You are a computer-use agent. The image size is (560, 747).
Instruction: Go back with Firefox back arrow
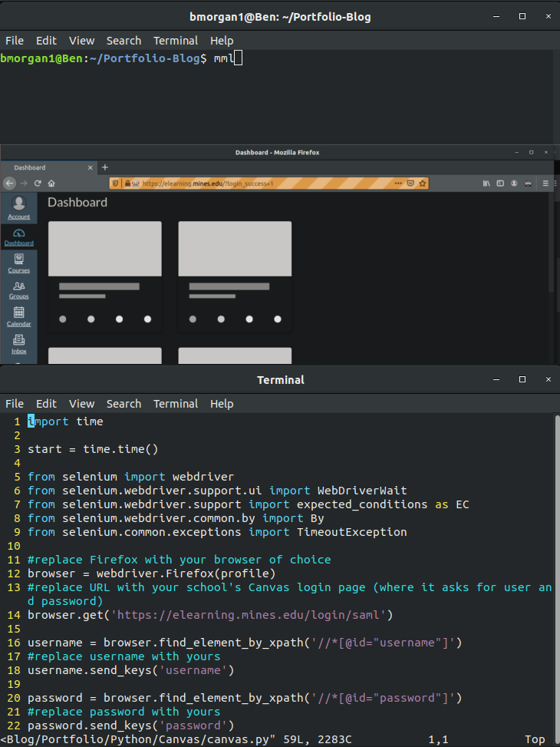point(9,183)
